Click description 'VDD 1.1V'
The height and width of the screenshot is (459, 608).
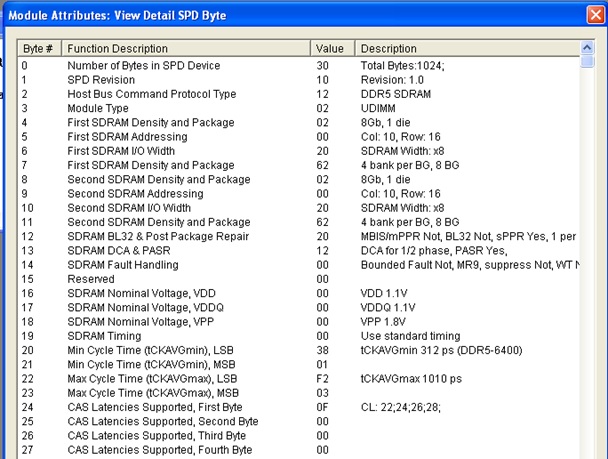tap(384, 293)
